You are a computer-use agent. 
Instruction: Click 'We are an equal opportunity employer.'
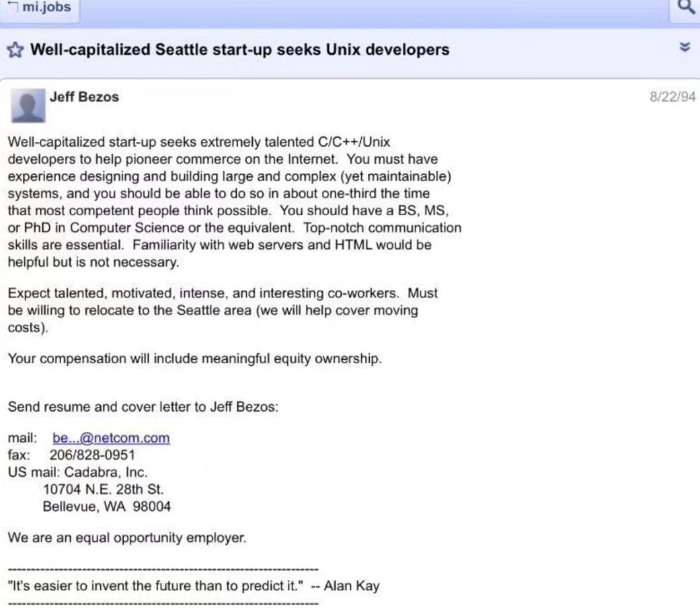click(x=127, y=537)
